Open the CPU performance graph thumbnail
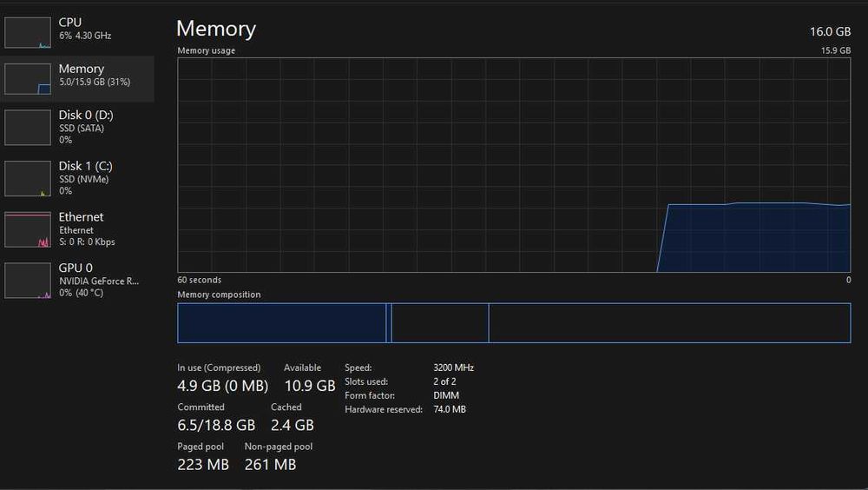Screen dimensions: 868x490 point(28,33)
